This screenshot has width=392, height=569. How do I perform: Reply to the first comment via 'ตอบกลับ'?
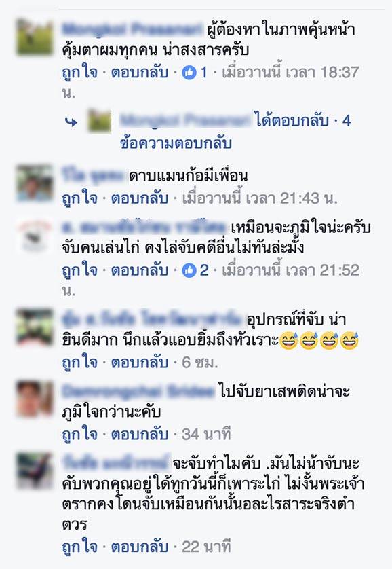click(140, 73)
